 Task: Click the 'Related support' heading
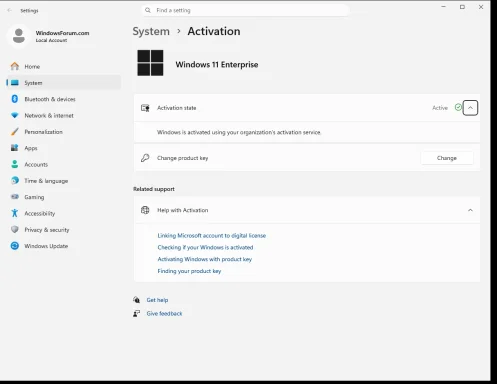point(154,189)
